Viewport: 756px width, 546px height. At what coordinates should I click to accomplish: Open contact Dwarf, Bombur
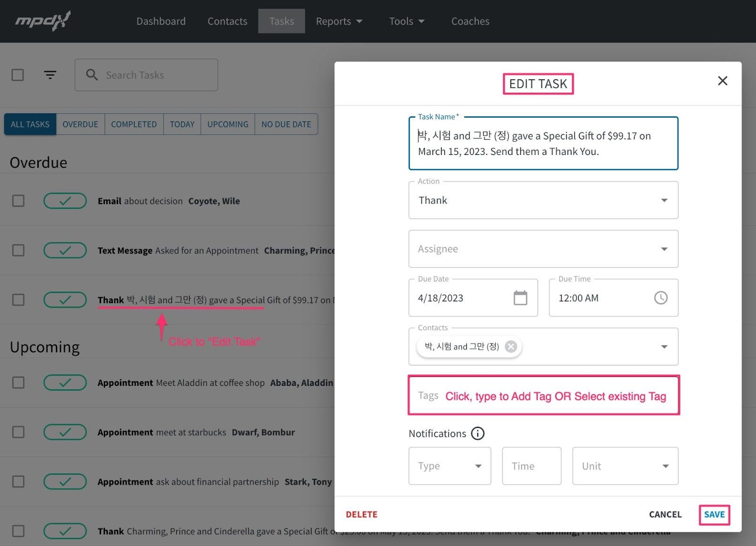263,432
